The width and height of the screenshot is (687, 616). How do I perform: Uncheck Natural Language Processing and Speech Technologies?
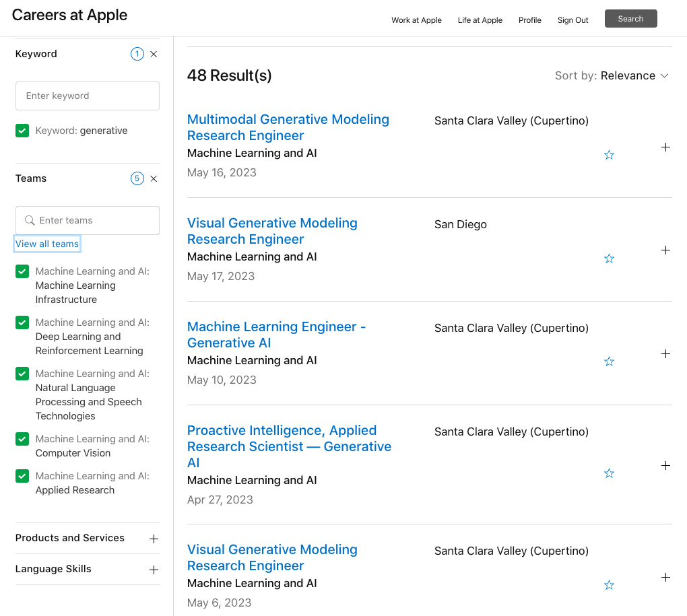22,374
